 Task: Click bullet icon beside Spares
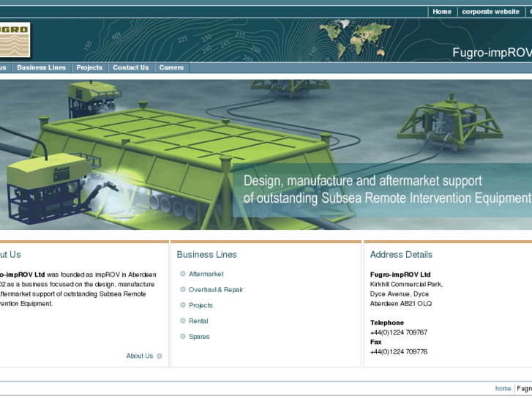point(183,337)
